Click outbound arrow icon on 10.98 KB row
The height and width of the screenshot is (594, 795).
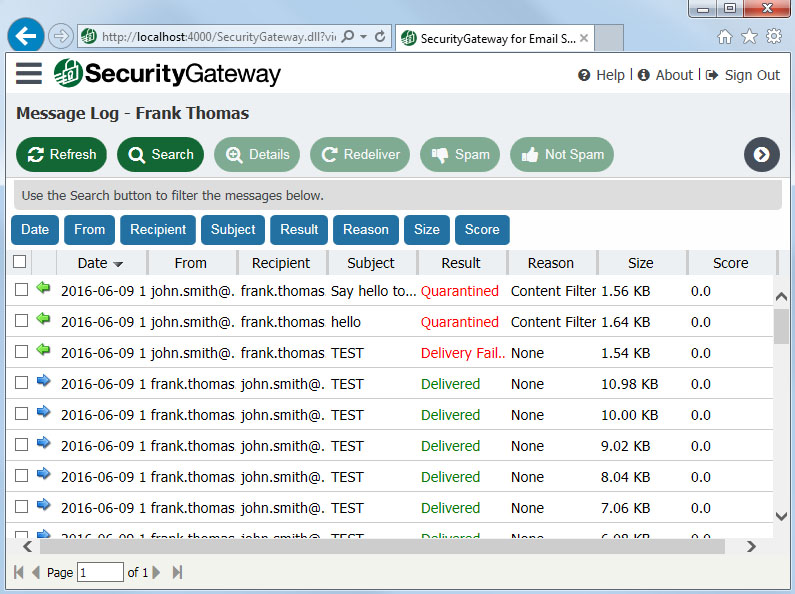(44, 381)
